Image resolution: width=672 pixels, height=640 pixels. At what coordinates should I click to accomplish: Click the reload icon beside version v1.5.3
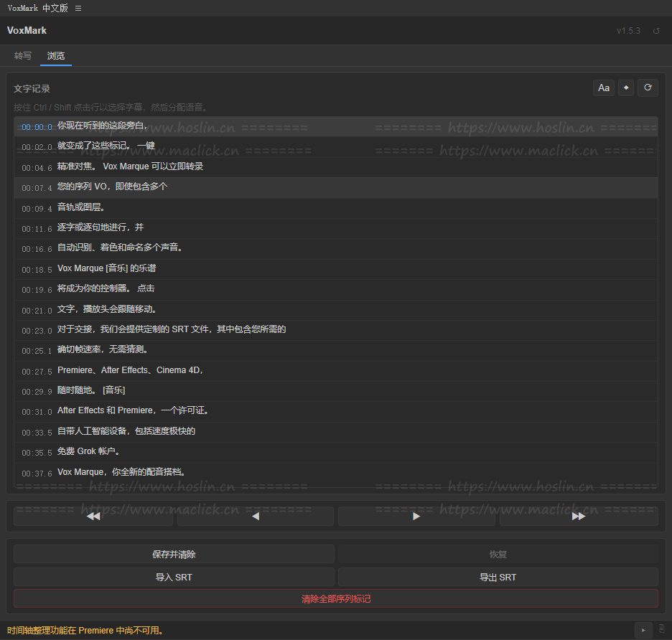click(x=655, y=31)
